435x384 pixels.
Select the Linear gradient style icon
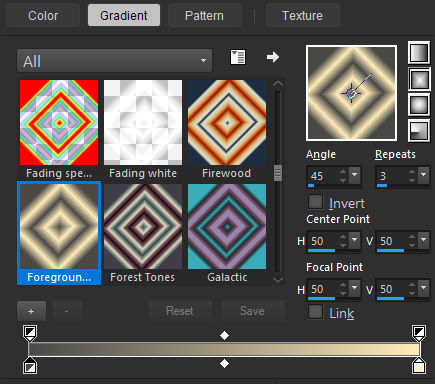419,52
